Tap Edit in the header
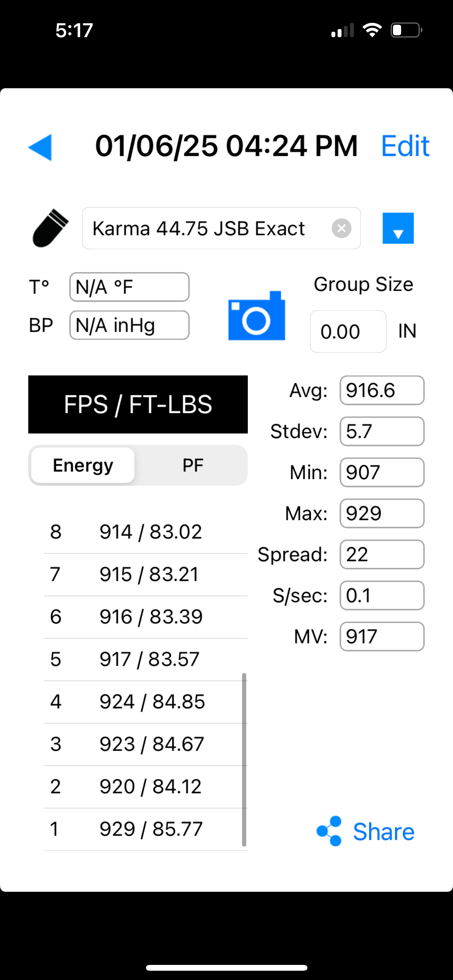453x980 pixels. coord(405,146)
